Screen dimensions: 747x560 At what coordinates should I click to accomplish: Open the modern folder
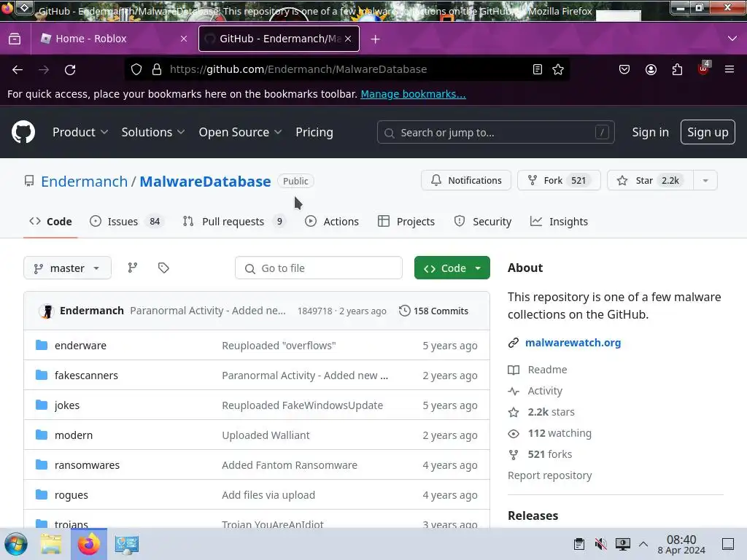pos(74,435)
